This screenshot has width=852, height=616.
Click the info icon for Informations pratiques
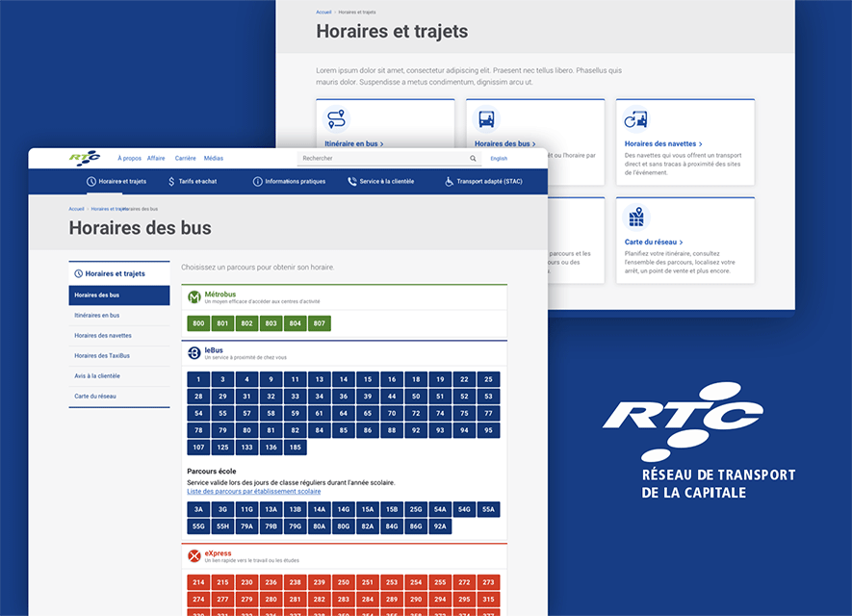[x=258, y=182]
